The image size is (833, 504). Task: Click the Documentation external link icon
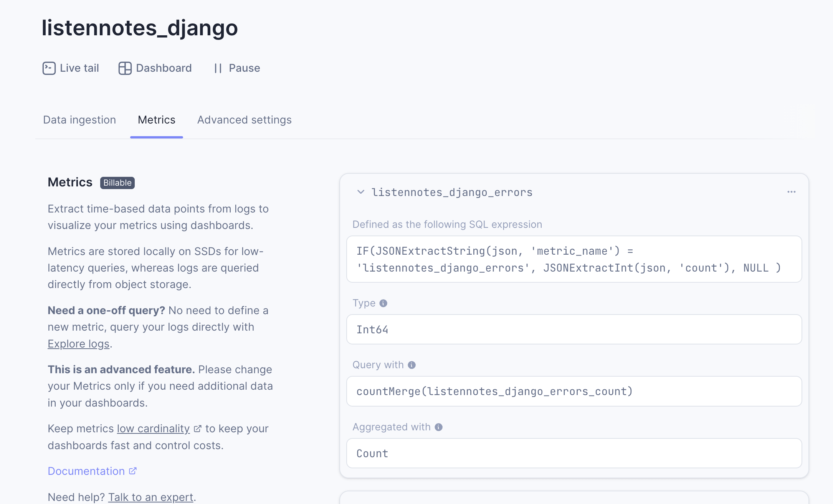pyautogui.click(x=133, y=471)
